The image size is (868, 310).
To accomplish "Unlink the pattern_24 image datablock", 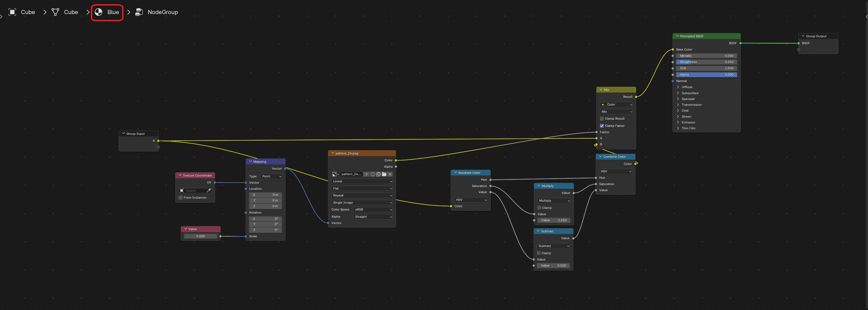I will tap(390, 174).
